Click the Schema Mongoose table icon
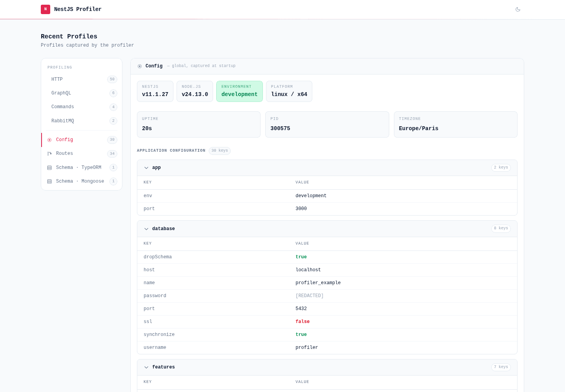Screen dimensions: 565x392 pyautogui.click(x=49, y=181)
